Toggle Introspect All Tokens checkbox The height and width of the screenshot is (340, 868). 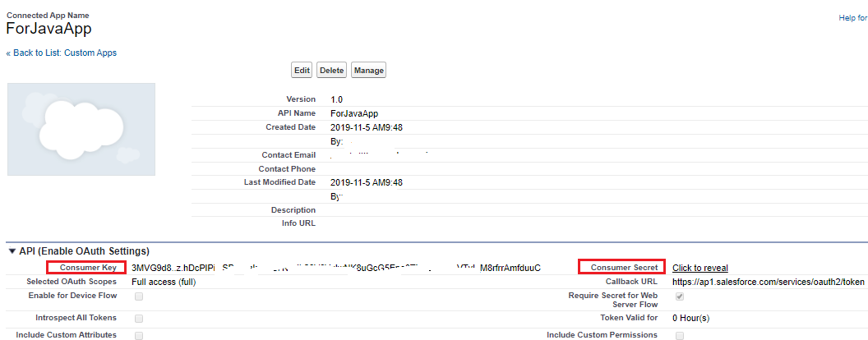[x=139, y=319]
